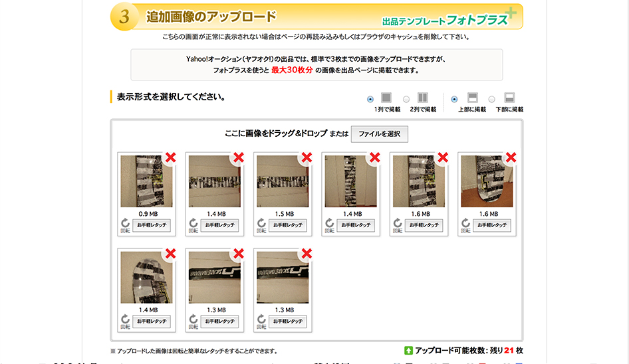Image resolution: width=629 pixels, height=364 pixels.
Task: Rotate the second image in the top row
Action: [x=193, y=226]
